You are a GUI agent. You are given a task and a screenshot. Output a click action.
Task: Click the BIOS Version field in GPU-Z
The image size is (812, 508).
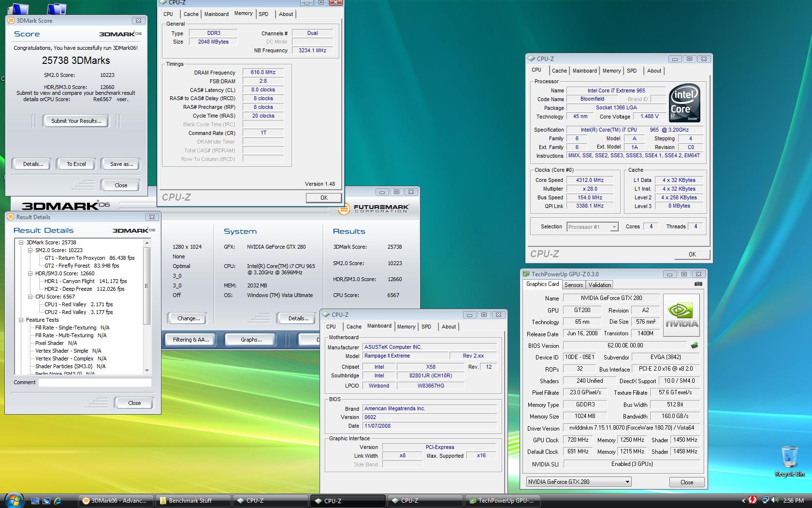[625, 345]
